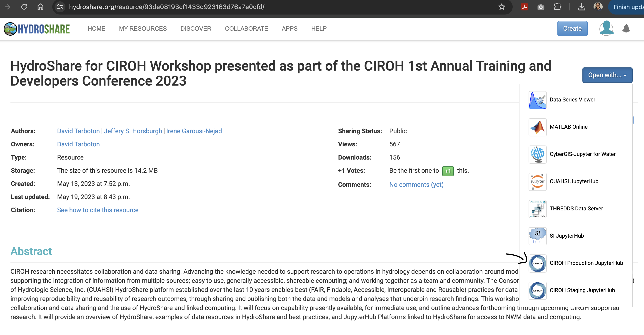The width and height of the screenshot is (644, 335).
Task: Open owner David Tarboton link
Action: point(78,144)
